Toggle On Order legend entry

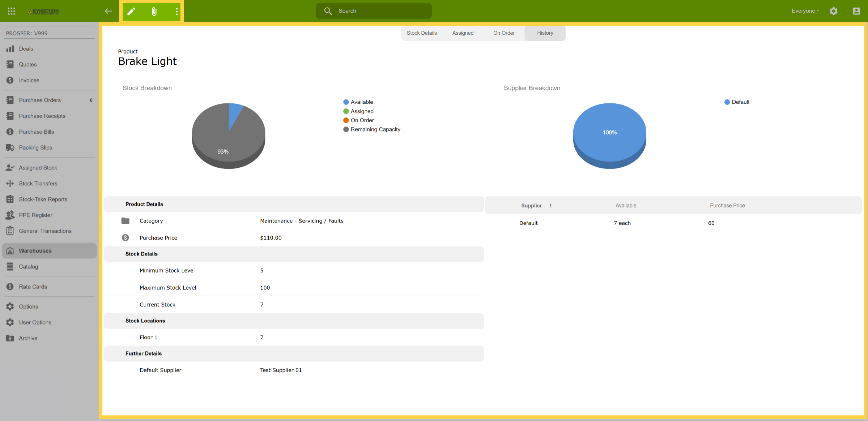[358, 120]
